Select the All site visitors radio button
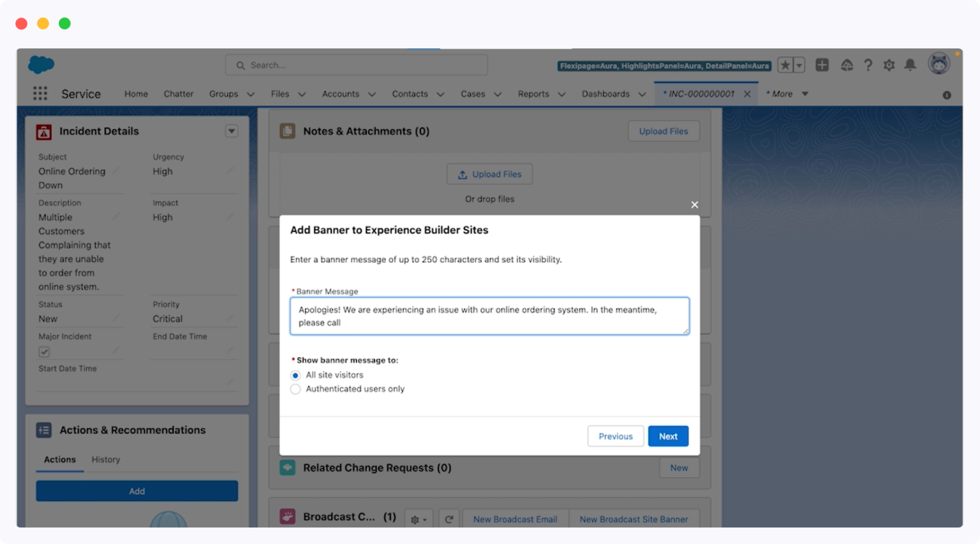Image resolution: width=980 pixels, height=544 pixels. tap(295, 375)
